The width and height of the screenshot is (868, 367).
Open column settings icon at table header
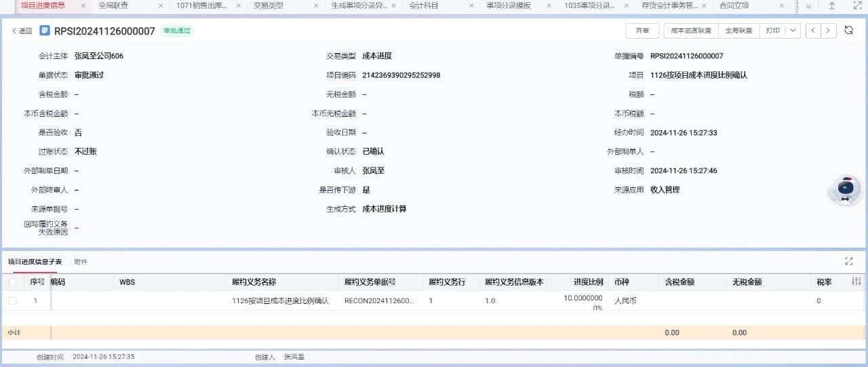click(x=856, y=282)
